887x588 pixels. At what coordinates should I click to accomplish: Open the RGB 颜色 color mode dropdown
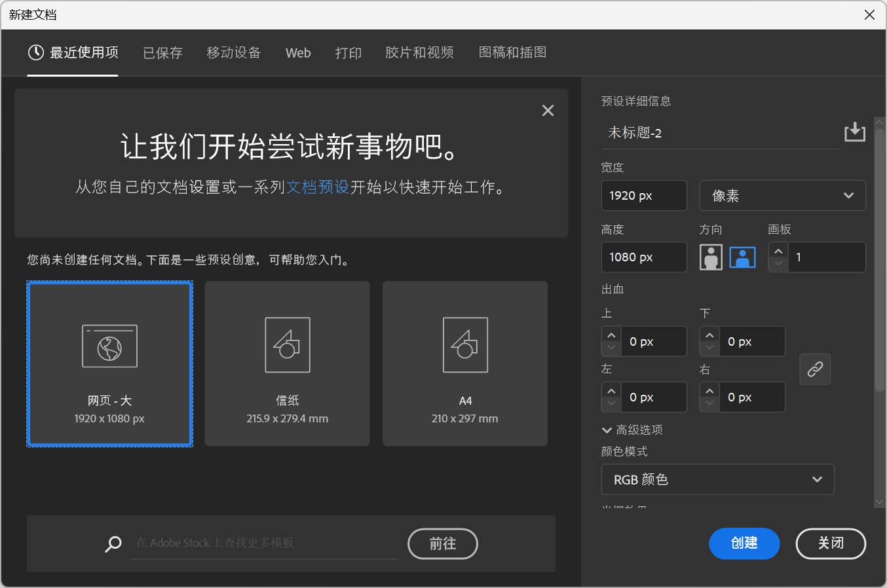point(717,479)
